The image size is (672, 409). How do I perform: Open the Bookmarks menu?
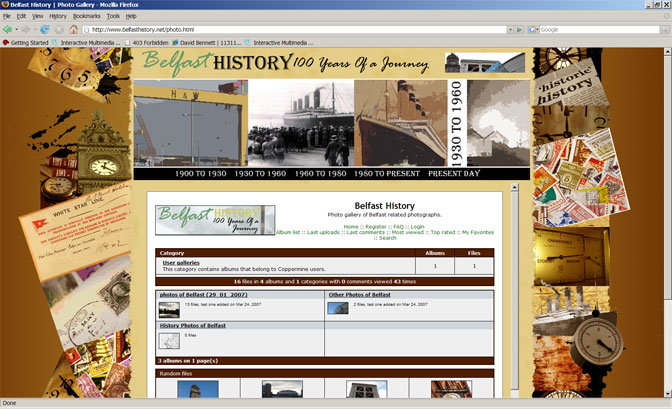click(87, 16)
